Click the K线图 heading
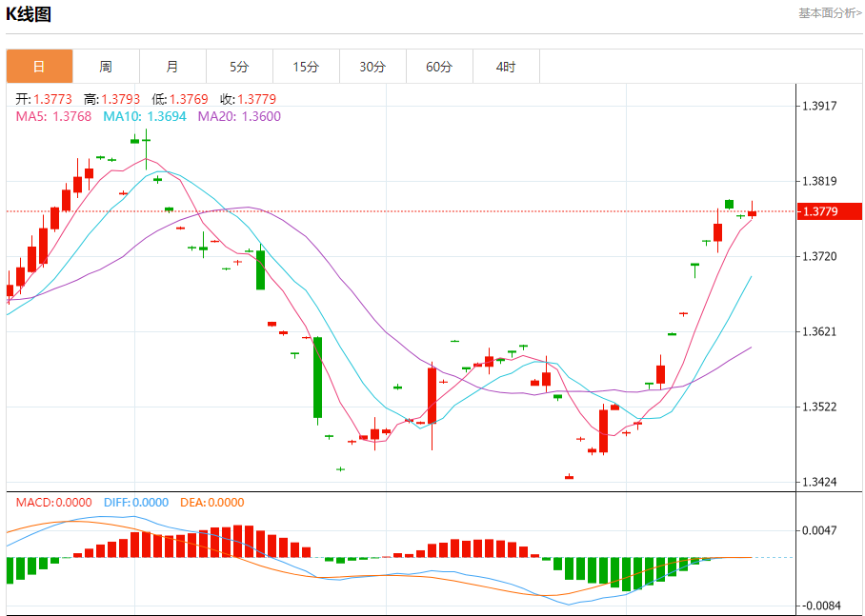 [29, 14]
